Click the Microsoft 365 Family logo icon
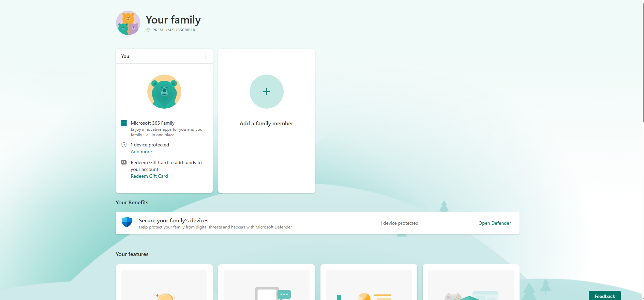644x300 pixels. pyautogui.click(x=124, y=123)
